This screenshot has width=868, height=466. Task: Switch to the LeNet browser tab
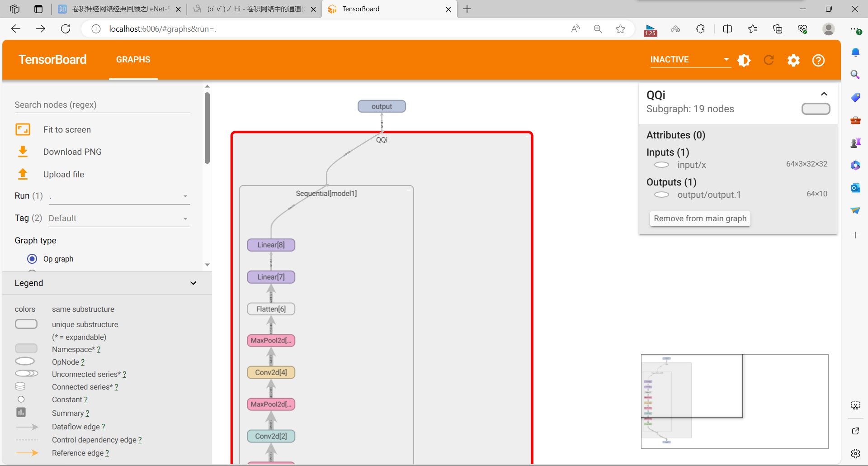click(x=120, y=9)
